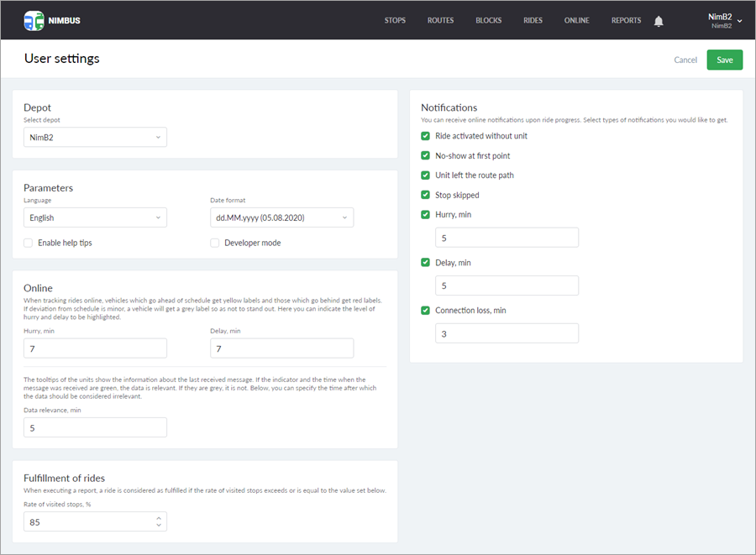Click the notification Delay minutes field

pyautogui.click(x=507, y=285)
